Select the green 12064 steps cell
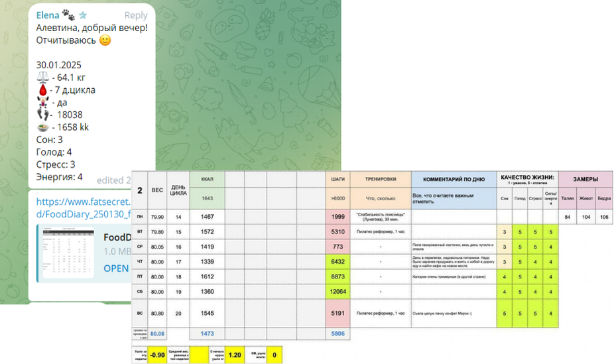Viewport: 614px width, 364px height. [x=336, y=292]
